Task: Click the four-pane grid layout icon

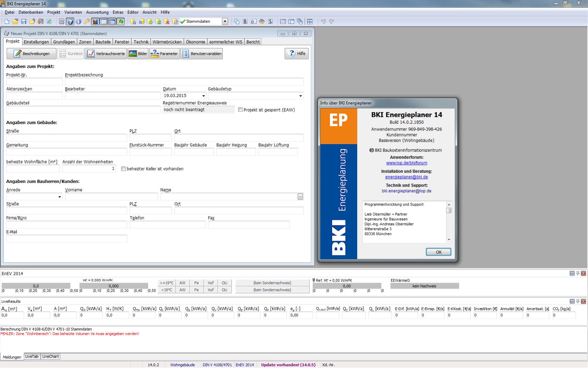Action: click(x=310, y=21)
